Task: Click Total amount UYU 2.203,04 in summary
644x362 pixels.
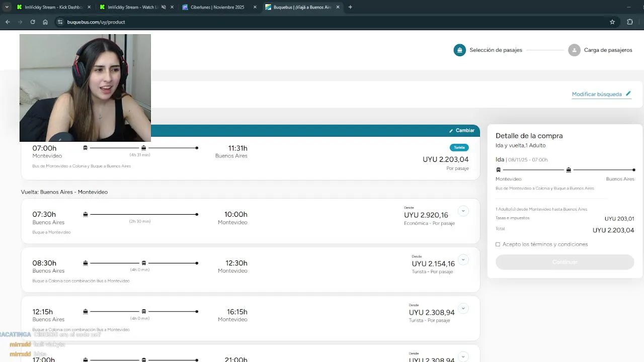Action: (x=613, y=230)
